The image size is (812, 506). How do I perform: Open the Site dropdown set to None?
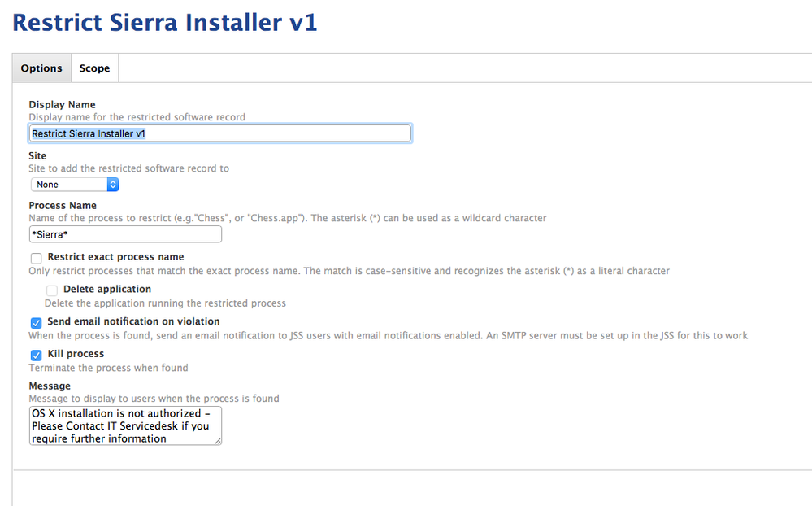pyautogui.click(x=75, y=185)
